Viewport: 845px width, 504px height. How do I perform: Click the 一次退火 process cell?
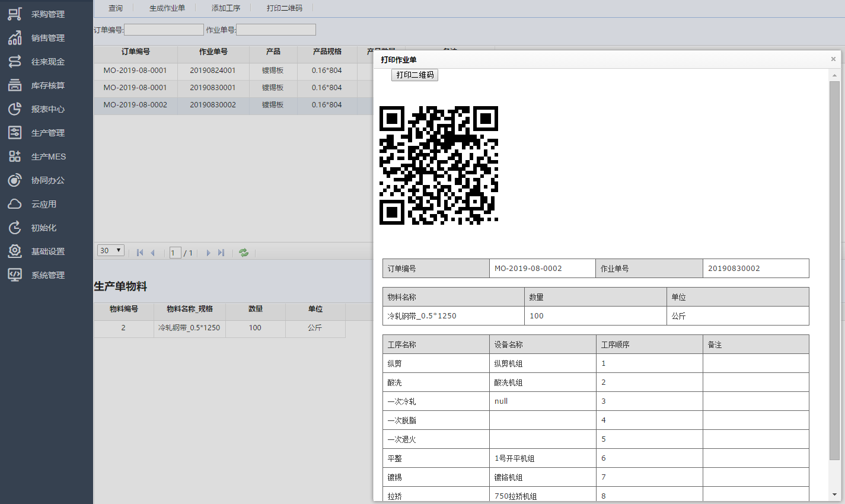tap(436, 439)
